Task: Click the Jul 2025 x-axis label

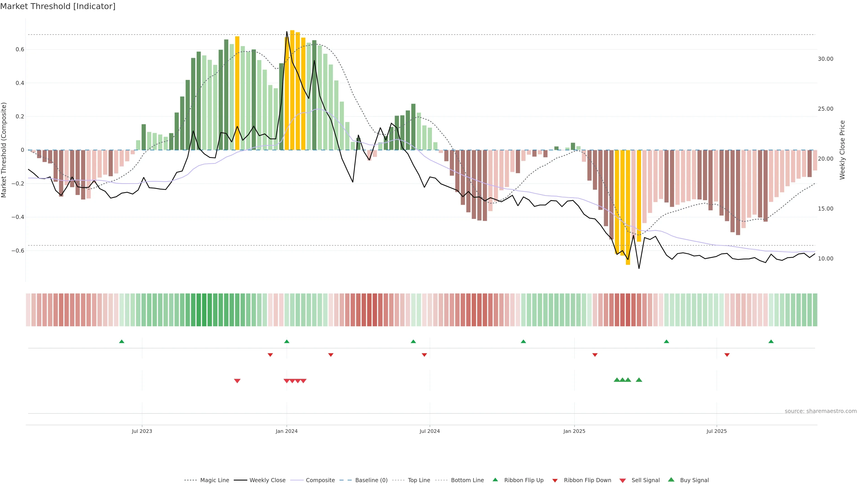Action: coord(716,431)
